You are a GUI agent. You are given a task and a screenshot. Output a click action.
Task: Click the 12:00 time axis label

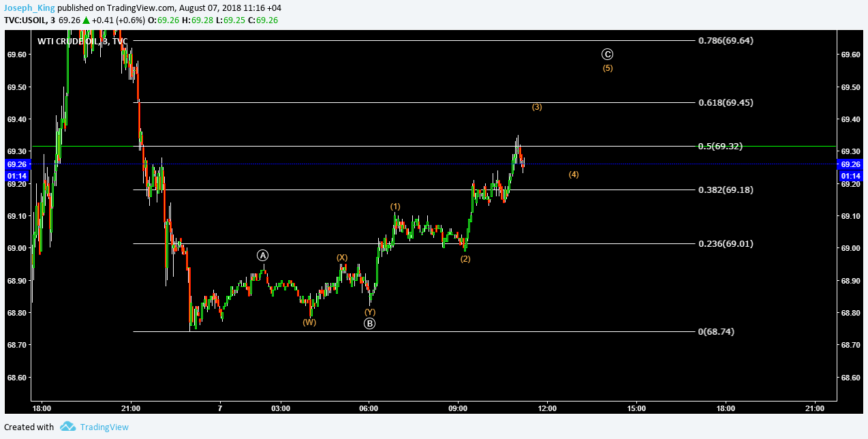tap(547, 408)
